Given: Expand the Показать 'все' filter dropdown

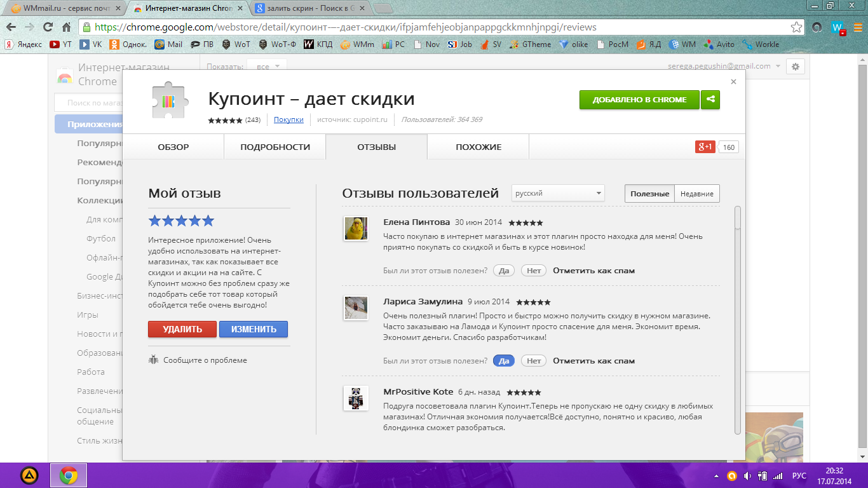Looking at the screenshot, I should 268,66.
